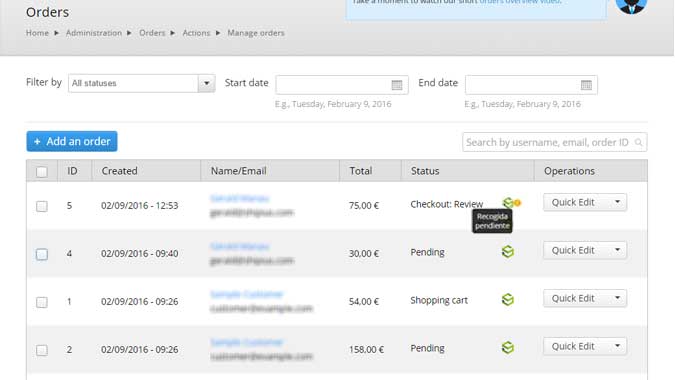Image resolution: width=675 pixels, height=380 pixels.
Task: Open customer name link for order 1
Action: click(x=247, y=294)
